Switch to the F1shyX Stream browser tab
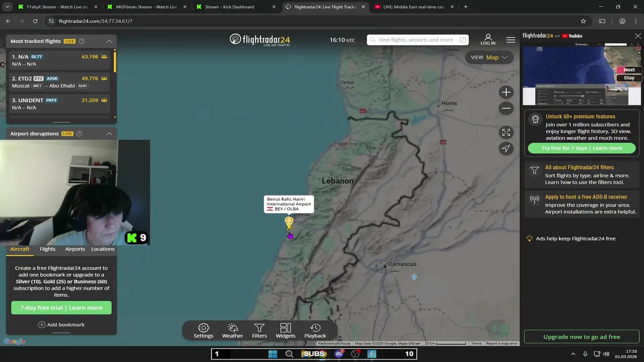 pyautogui.click(x=56, y=7)
